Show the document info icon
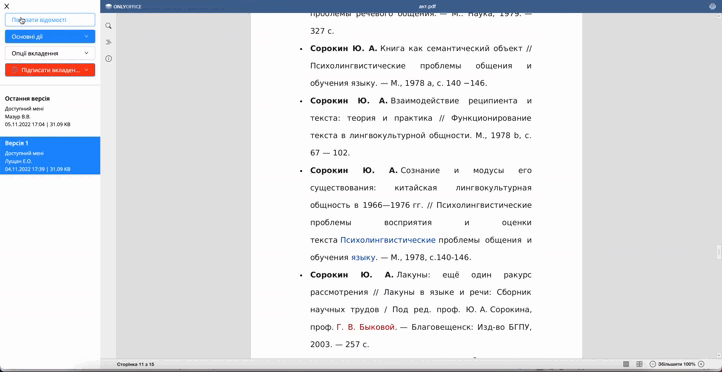 coord(108,58)
